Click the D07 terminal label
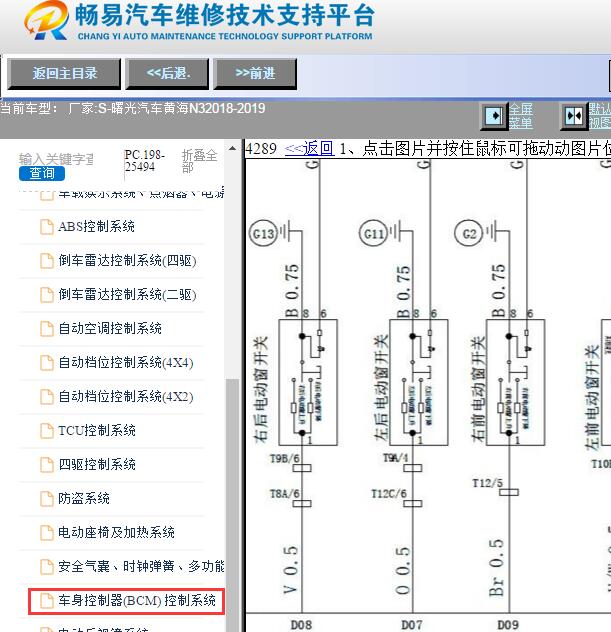The width and height of the screenshot is (611, 632). (x=411, y=625)
